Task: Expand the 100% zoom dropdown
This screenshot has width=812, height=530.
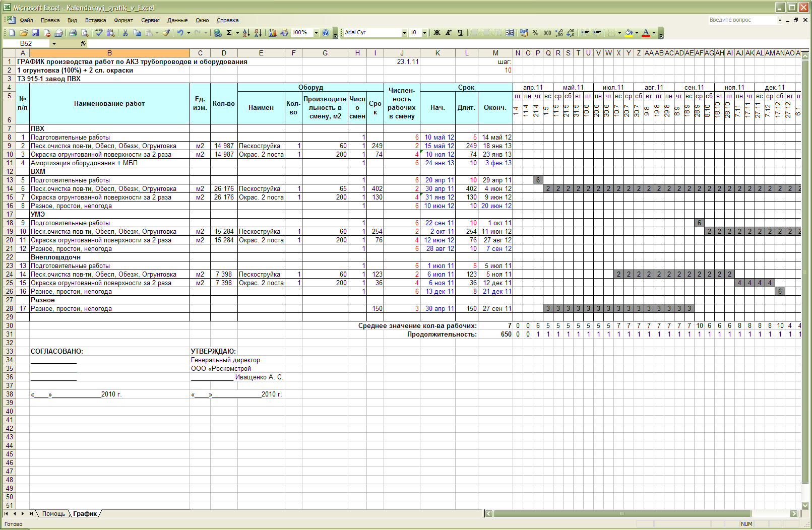Action: (316, 33)
